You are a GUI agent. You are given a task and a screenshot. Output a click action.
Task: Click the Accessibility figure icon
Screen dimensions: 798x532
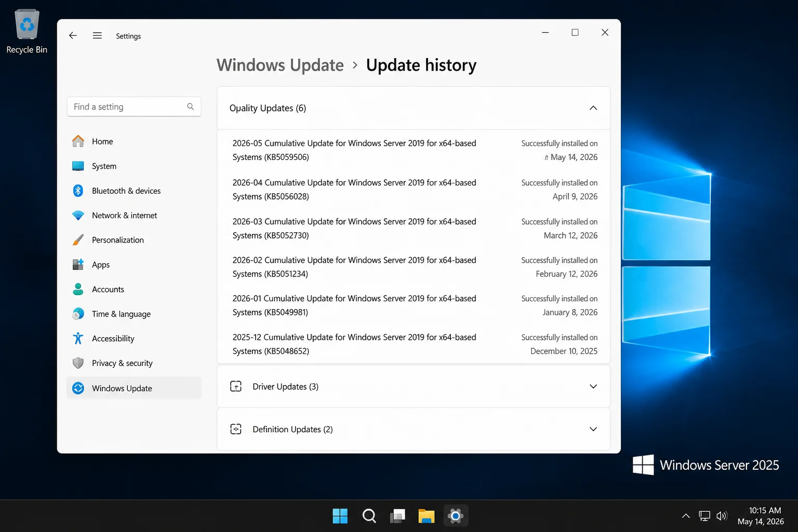[x=78, y=338]
